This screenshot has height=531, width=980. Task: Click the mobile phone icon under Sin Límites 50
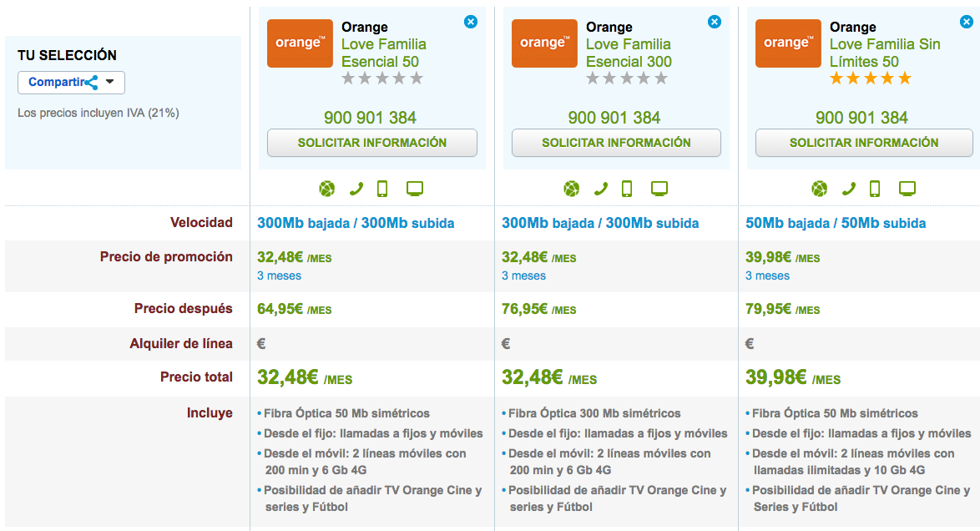875,189
